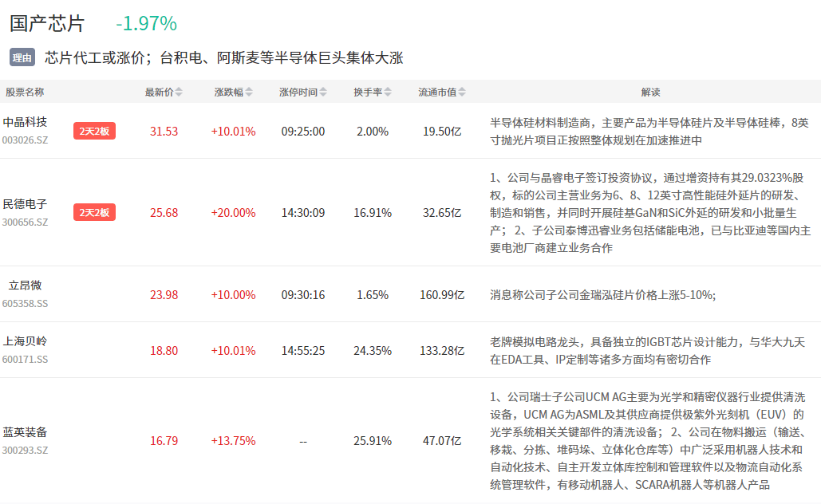Select the 立昂微 stock name

coord(25,285)
